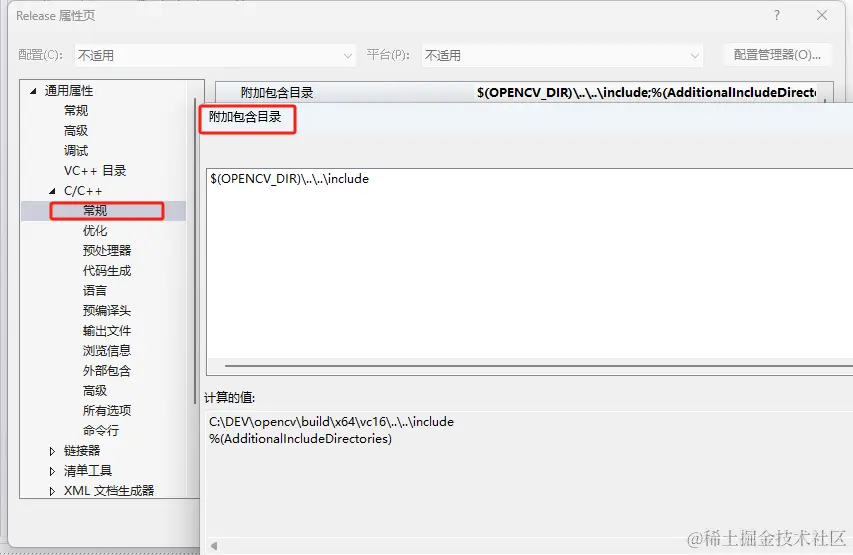Select the 链接器 tree label

(82, 451)
